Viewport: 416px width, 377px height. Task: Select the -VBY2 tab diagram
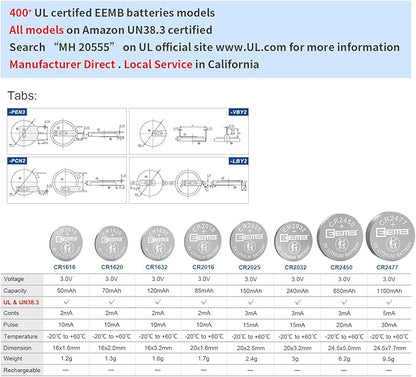click(189, 131)
